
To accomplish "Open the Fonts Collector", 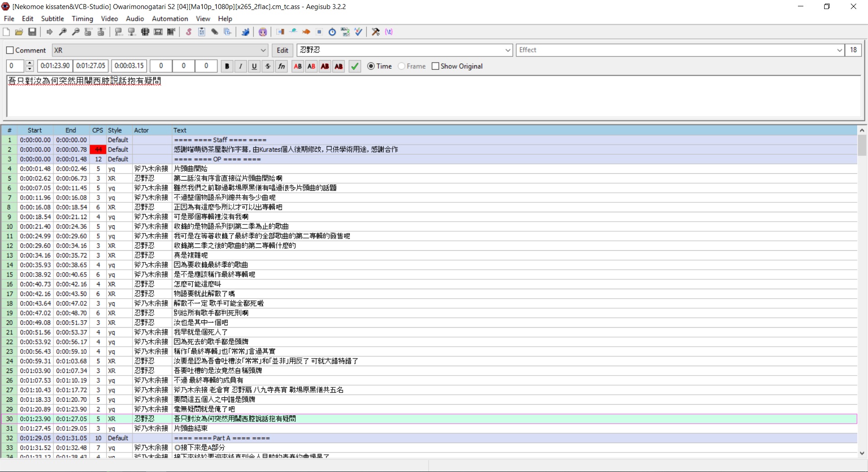I will (227, 32).
